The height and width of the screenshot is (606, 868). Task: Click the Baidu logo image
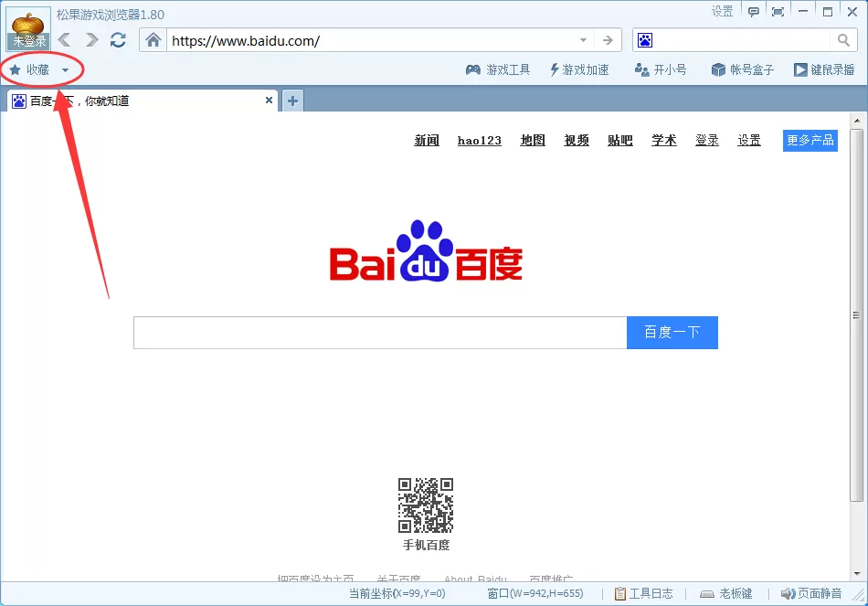pos(426,251)
